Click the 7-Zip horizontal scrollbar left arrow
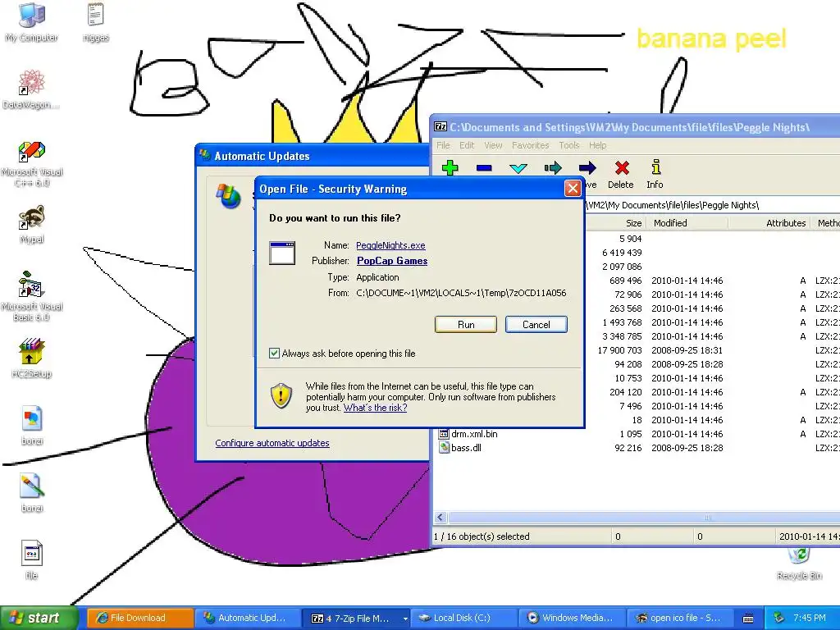Viewport: 840px width, 630px height. [x=441, y=518]
